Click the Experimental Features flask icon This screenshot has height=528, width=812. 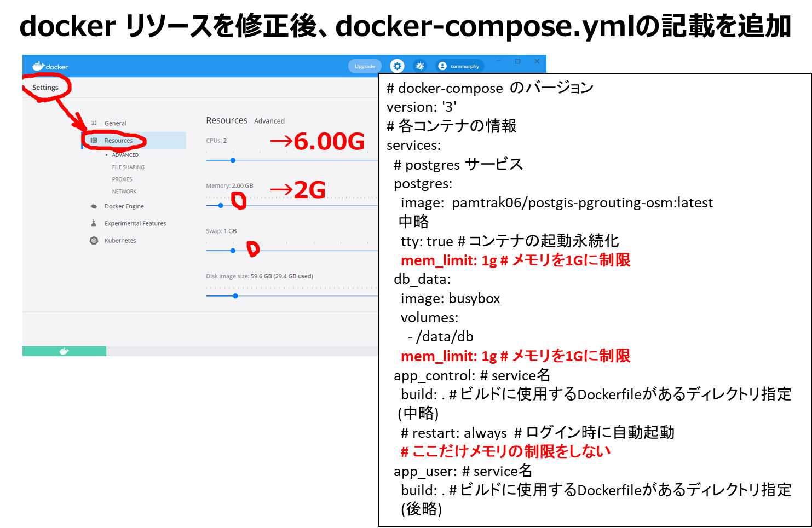pos(94,223)
